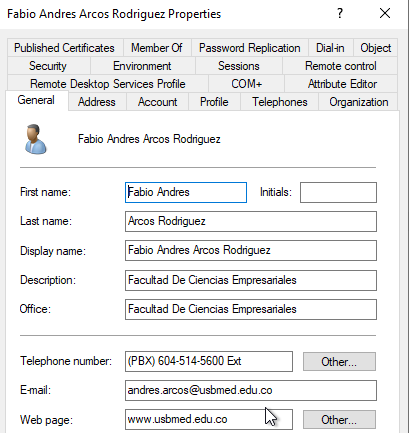Click Other button next to Telephone number
This screenshot has width=409, height=433.
click(x=339, y=362)
